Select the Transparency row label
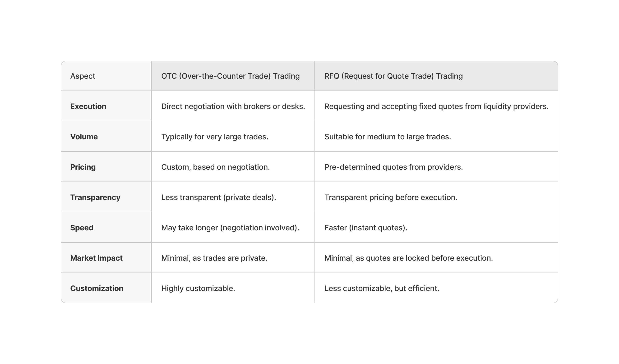619x364 pixels. click(x=95, y=197)
